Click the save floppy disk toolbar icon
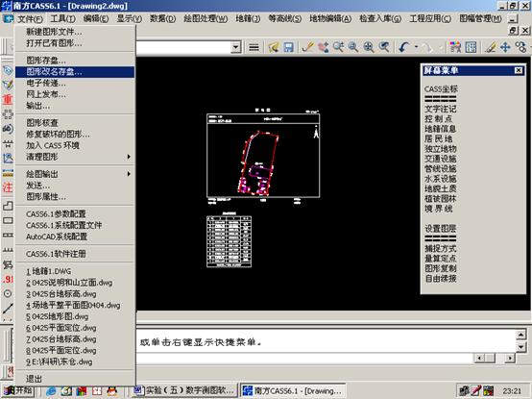 click(x=288, y=47)
